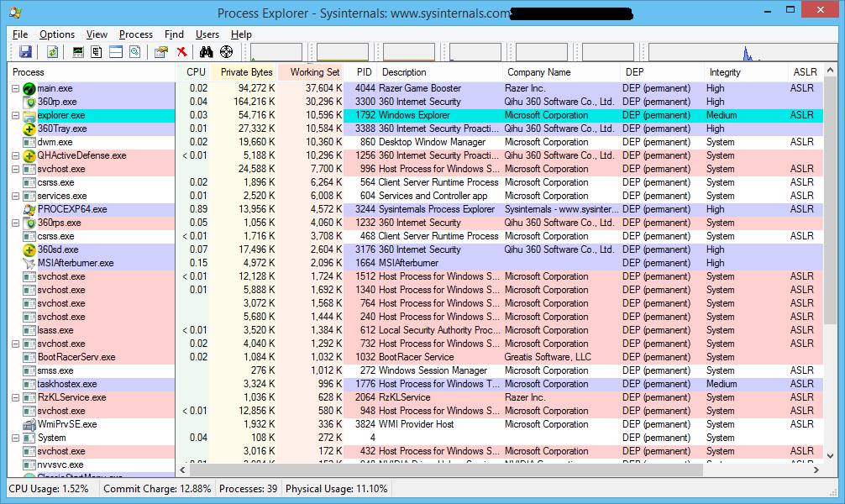Open the Process menu
The height and width of the screenshot is (504, 845).
[x=135, y=34]
